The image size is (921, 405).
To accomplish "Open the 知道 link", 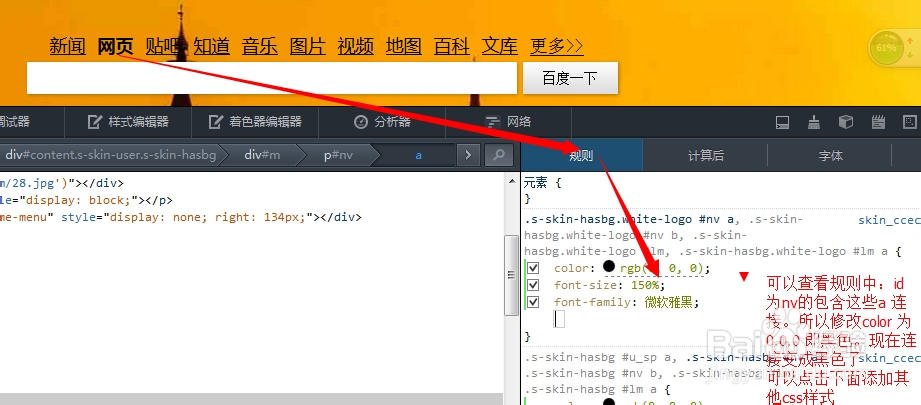I will click(x=211, y=46).
